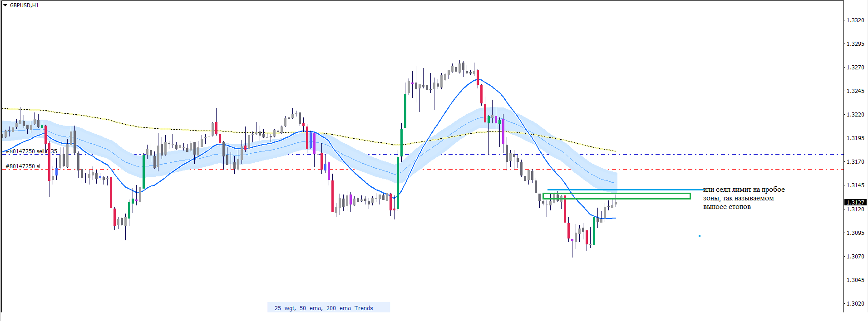
Task: Click the 1.3095 price scale label
Action: [855, 233]
